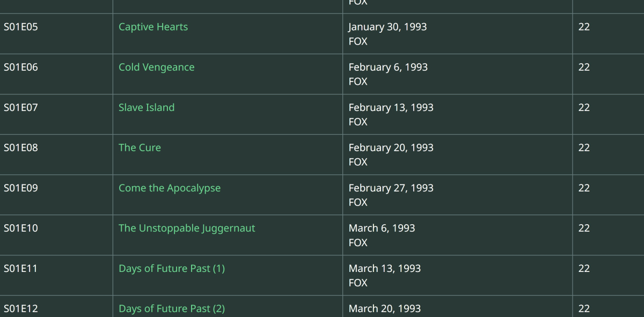Click the January 30, 1993 air date
This screenshot has height=317, width=644.
[x=387, y=27]
